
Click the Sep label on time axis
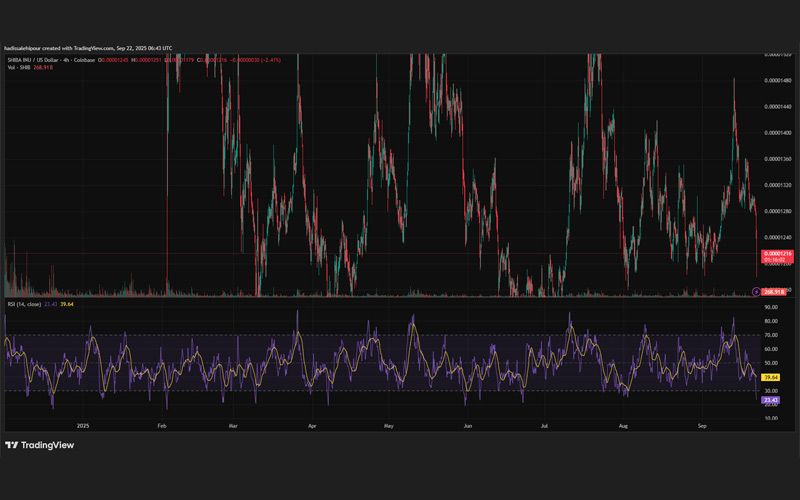click(x=702, y=426)
